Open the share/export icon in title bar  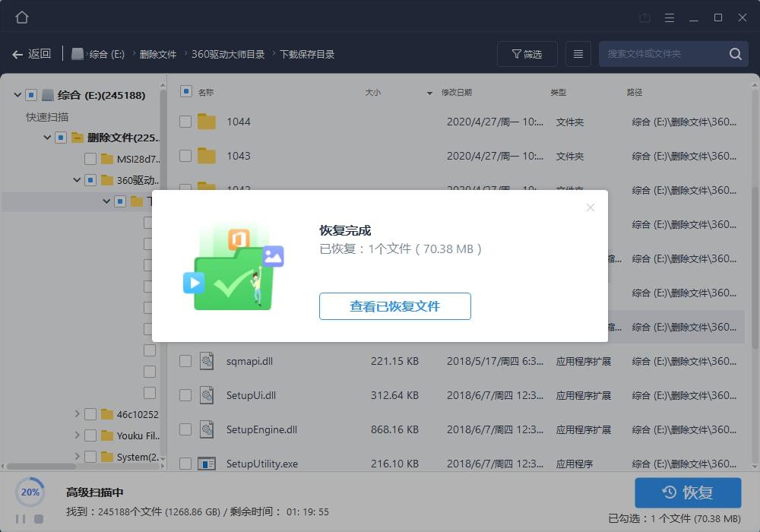(644, 17)
